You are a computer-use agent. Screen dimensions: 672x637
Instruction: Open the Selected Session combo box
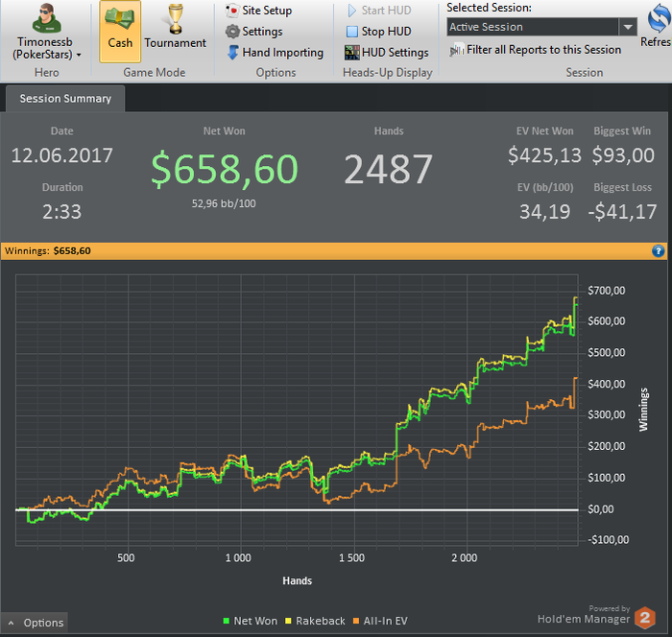coord(541,27)
